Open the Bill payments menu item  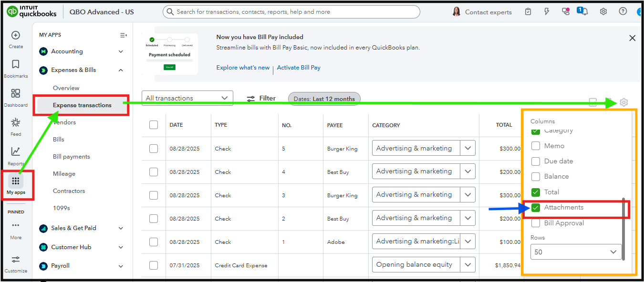tap(72, 157)
